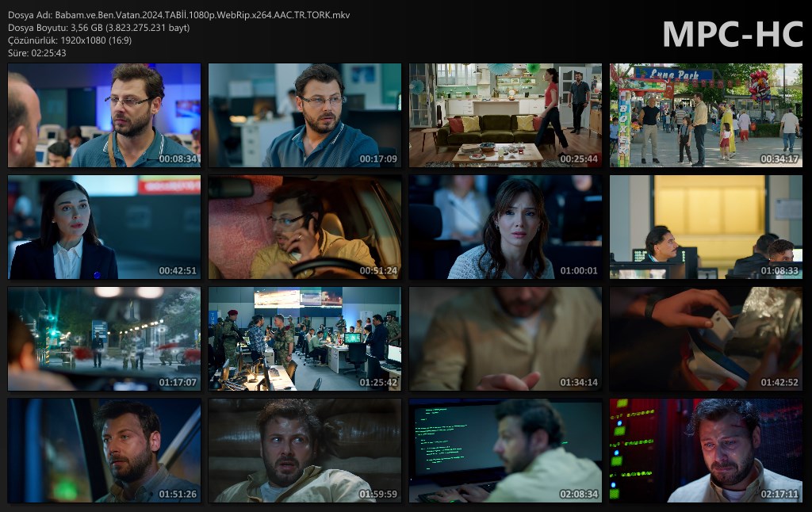This screenshot has width=812, height=512.
Task: Select the final thumbnail at 02:17:11
Action: 706,451
